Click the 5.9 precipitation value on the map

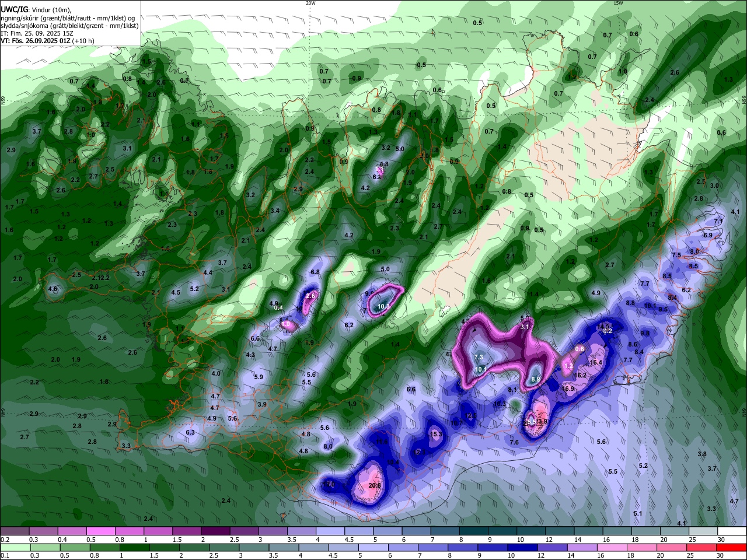point(259,377)
